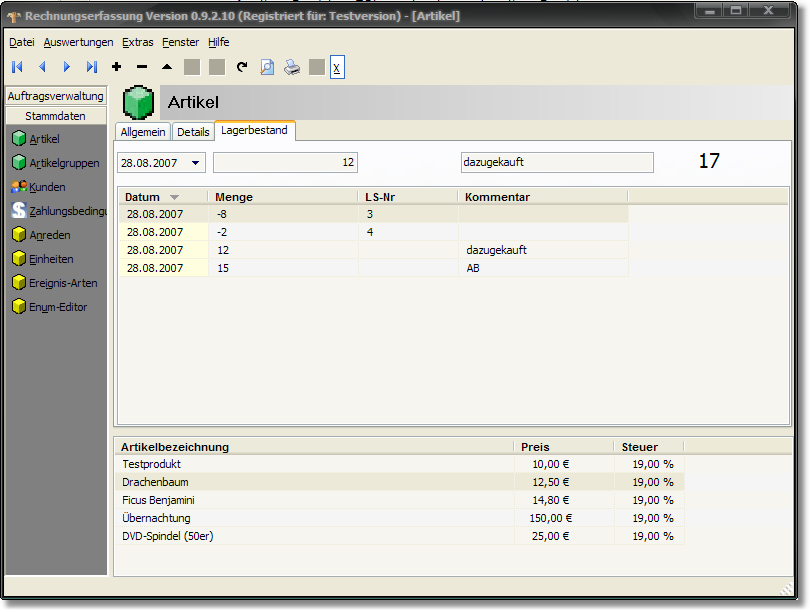This screenshot has width=810, height=612.
Task: Click the Artikelbezeichnung column header
Action: pyautogui.click(x=315, y=447)
